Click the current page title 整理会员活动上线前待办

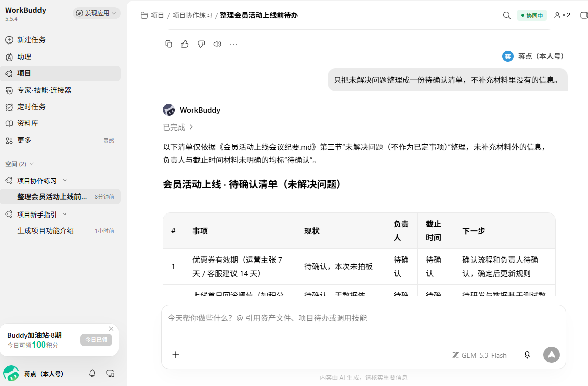click(x=259, y=15)
